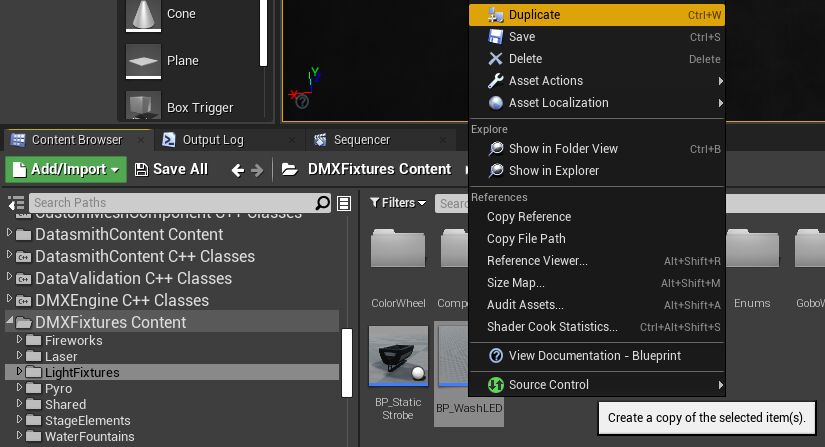Click Show in Explorer entry
This screenshot has width=825, height=447.
point(597,171)
